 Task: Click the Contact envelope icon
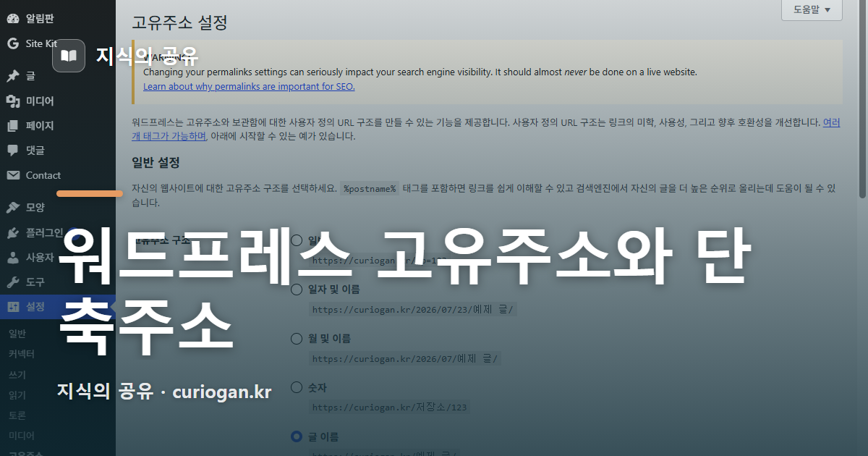[12, 175]
